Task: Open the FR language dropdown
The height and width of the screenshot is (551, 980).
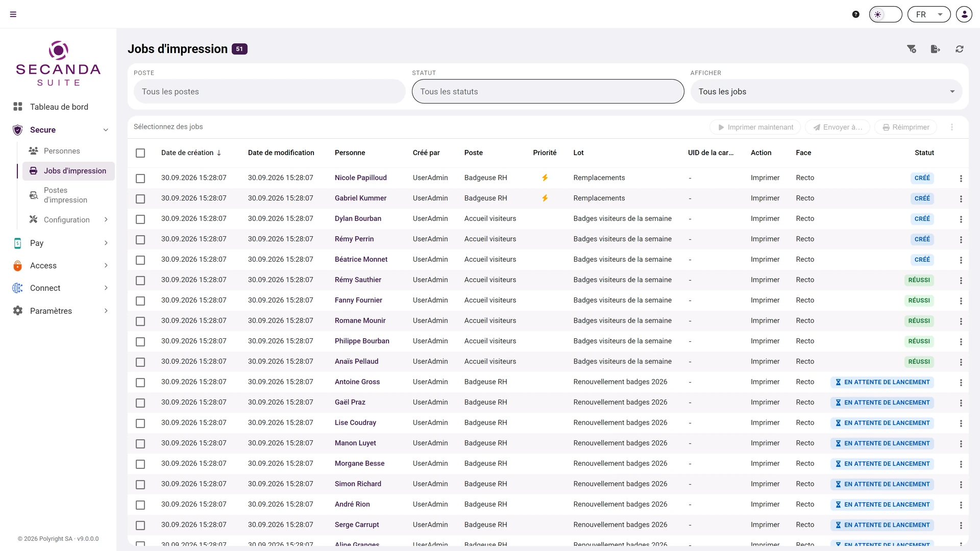Action: coord(929,14)
